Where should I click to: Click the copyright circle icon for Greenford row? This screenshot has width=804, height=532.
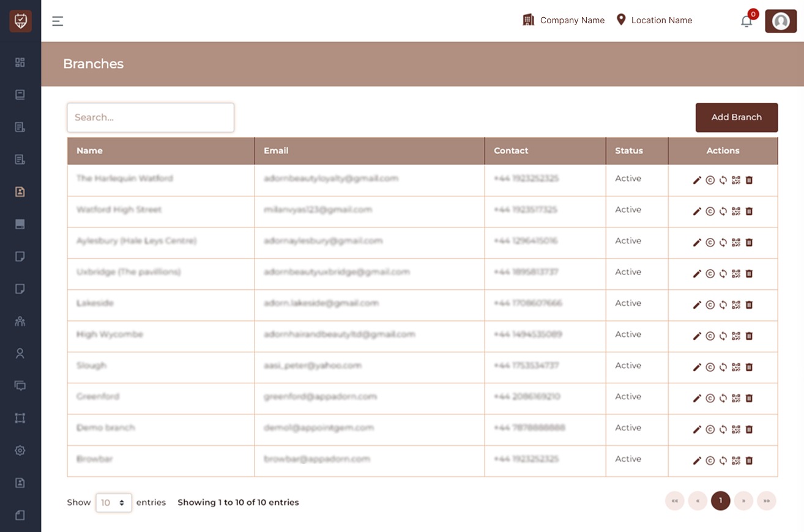710,398
